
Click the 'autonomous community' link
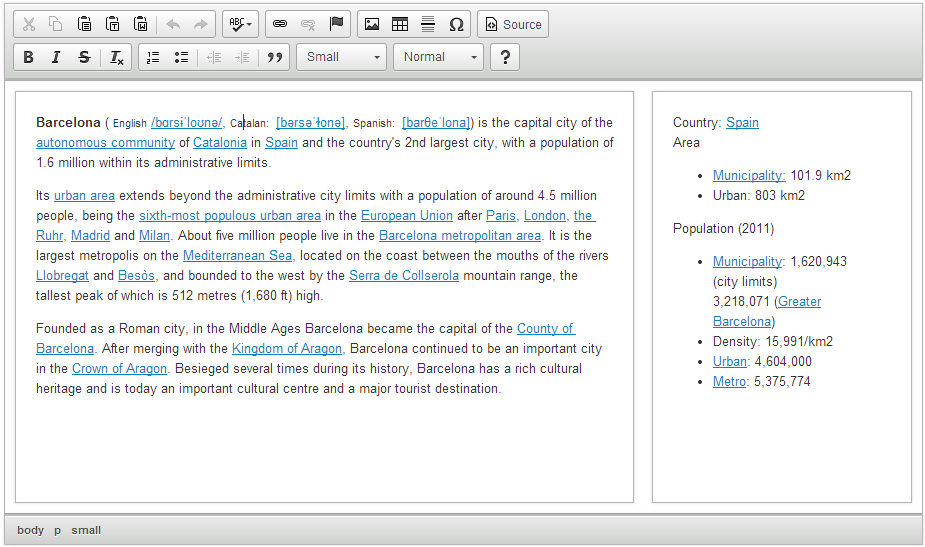106,143
